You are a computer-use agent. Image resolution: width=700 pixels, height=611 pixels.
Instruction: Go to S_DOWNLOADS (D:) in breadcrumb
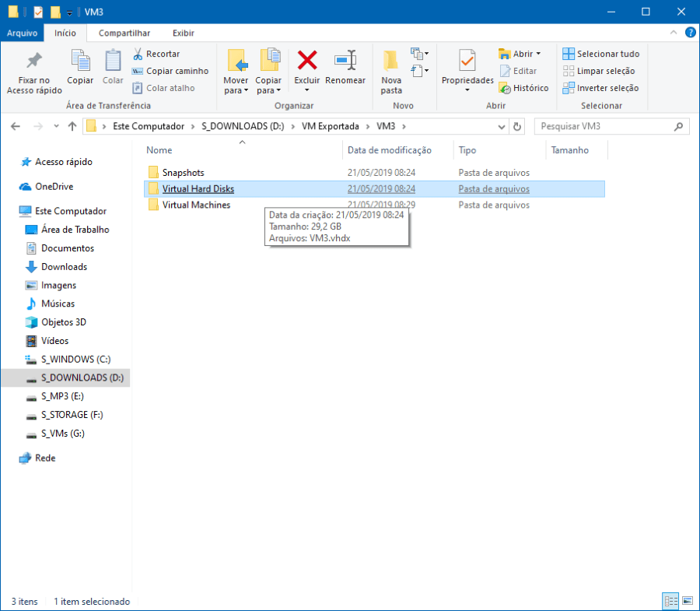(243, 126)
